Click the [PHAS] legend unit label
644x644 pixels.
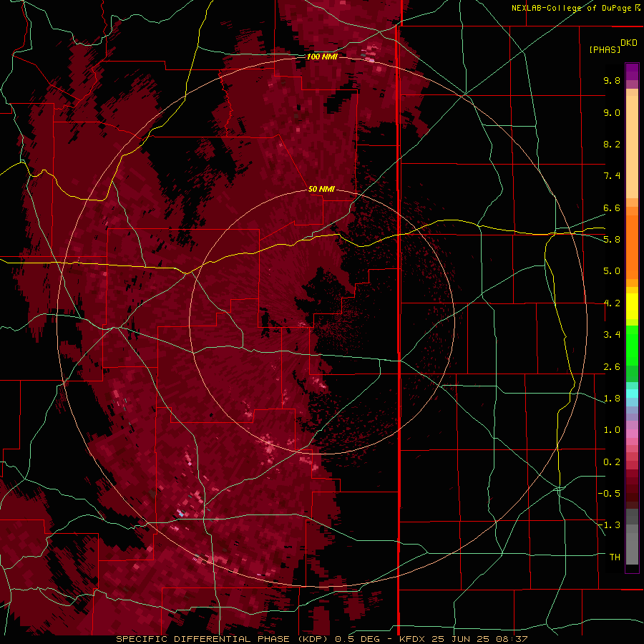tap(605, 49)
